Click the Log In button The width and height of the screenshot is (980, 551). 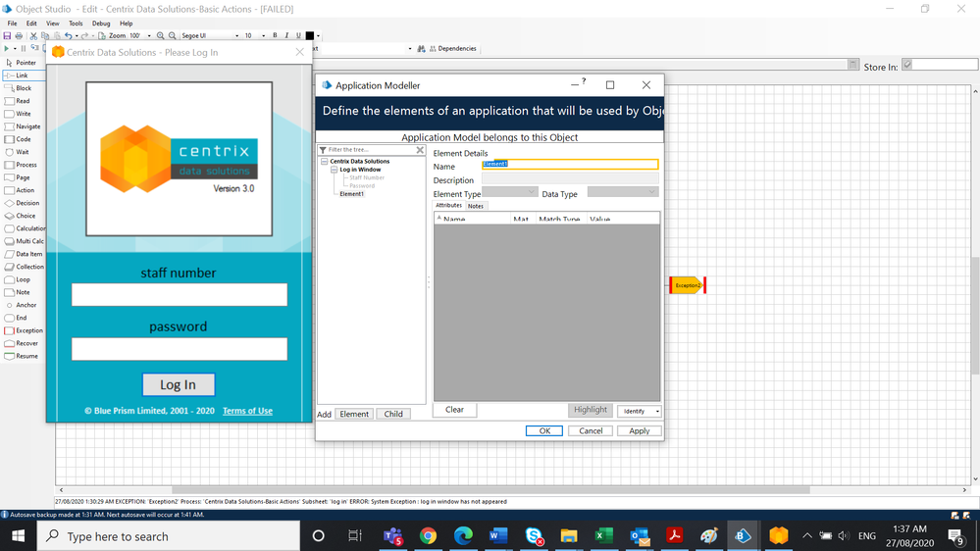coord(179,385)
